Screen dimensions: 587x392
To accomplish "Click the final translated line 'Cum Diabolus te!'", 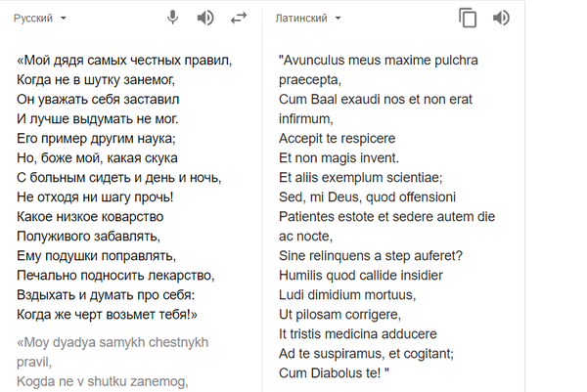I will coord(335,372).
